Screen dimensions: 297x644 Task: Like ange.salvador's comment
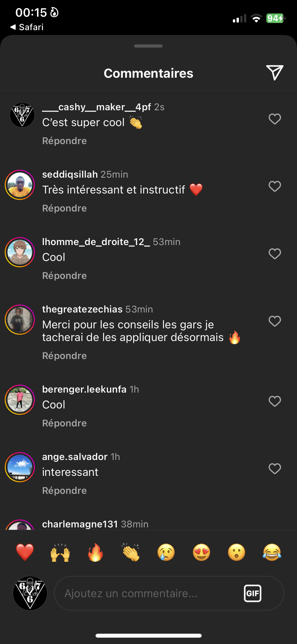pyautogui.click(x=275, y=469)
